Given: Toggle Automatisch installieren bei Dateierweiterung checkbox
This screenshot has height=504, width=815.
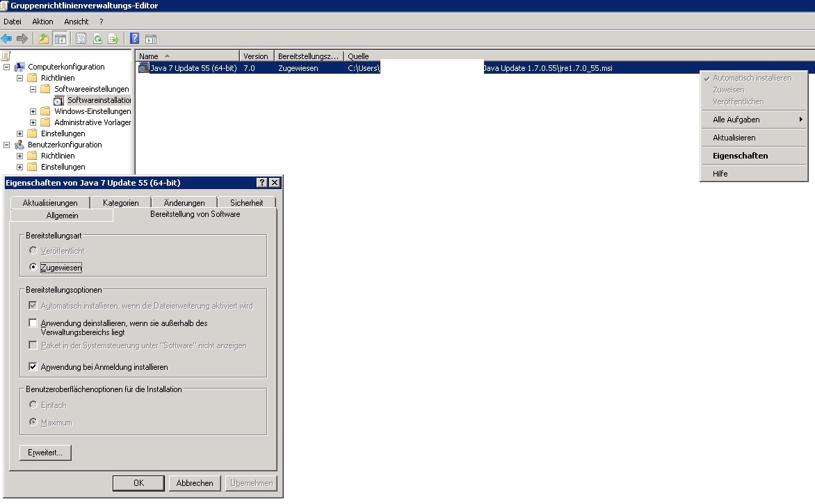Looking at the screenshot, I should tap(33, 305).
